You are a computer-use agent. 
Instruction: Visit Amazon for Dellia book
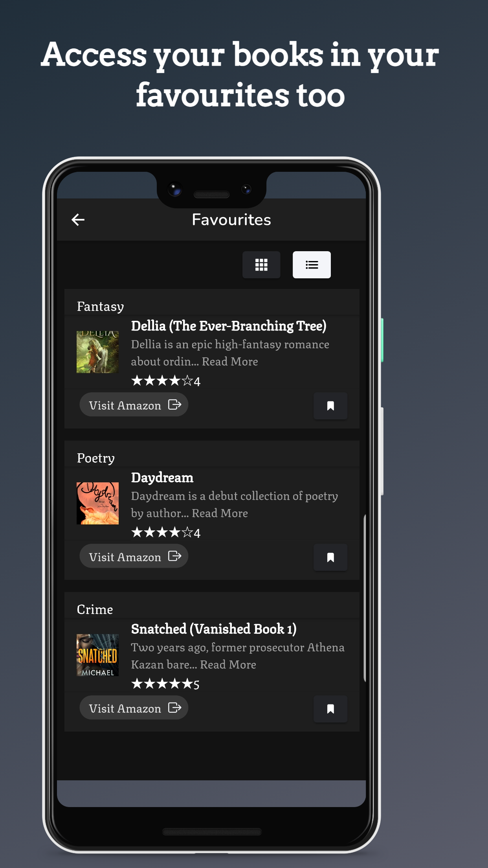(134, 405)
